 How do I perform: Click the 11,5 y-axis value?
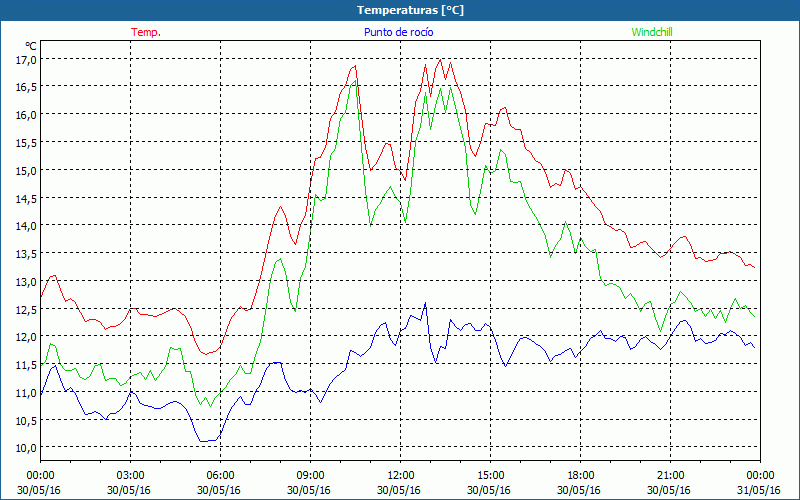26,365
